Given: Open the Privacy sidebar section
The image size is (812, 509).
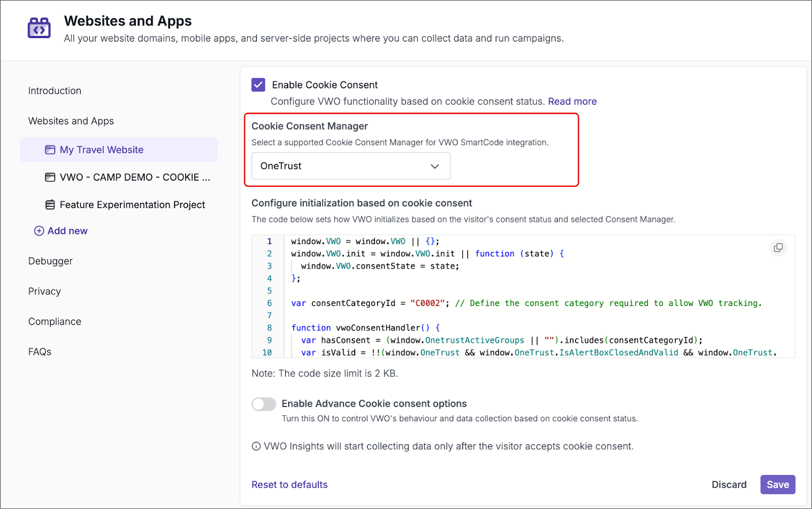Looking at the screenshot, I should tap(45, 291).
